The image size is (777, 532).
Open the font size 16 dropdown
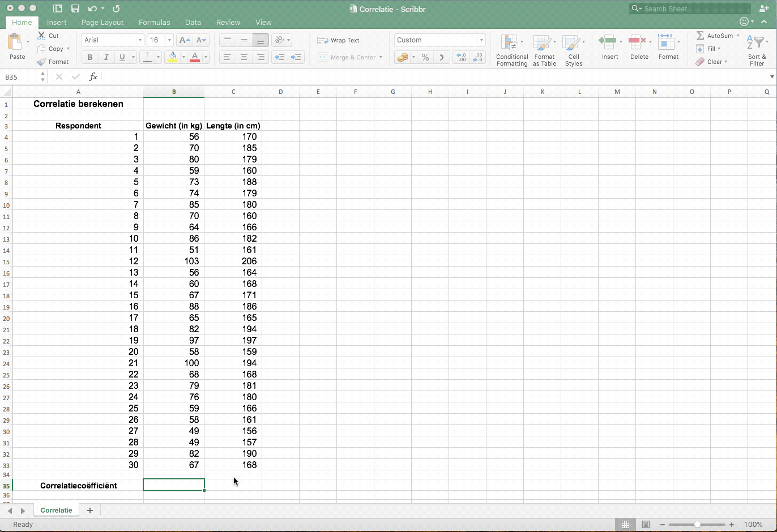[x=169, y=40]
